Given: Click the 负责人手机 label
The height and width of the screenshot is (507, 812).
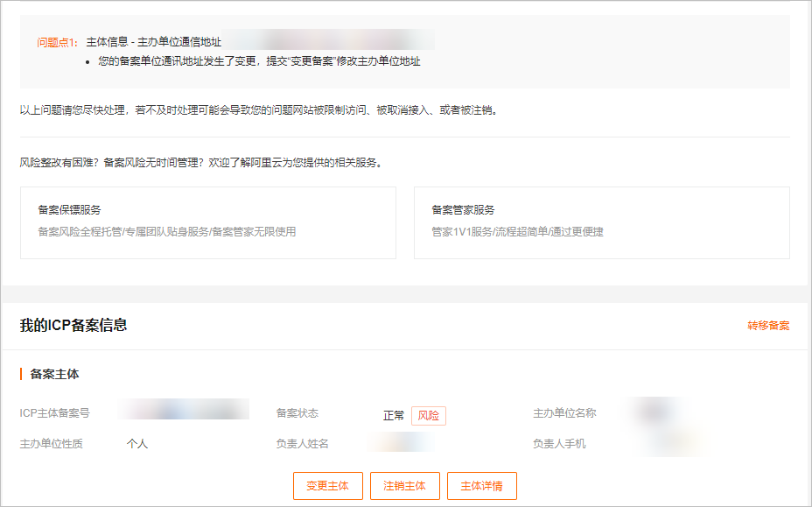Looking at the screenshot, I should (x=559, y=444).
